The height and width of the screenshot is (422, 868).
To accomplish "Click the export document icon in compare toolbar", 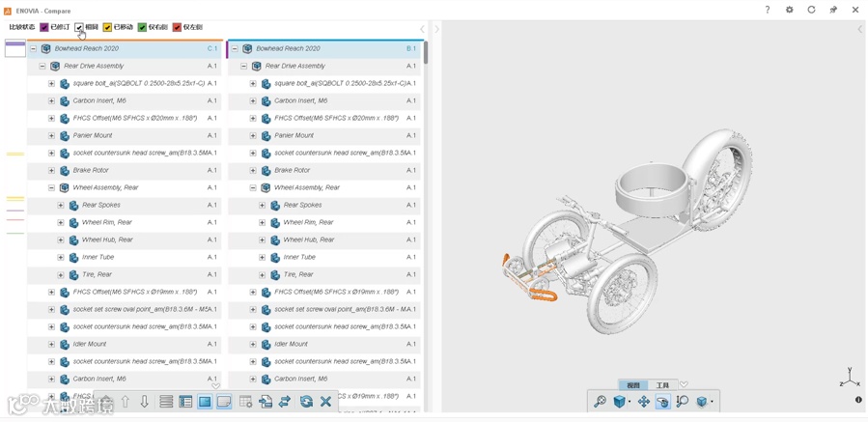I will (x=266, y=402).
